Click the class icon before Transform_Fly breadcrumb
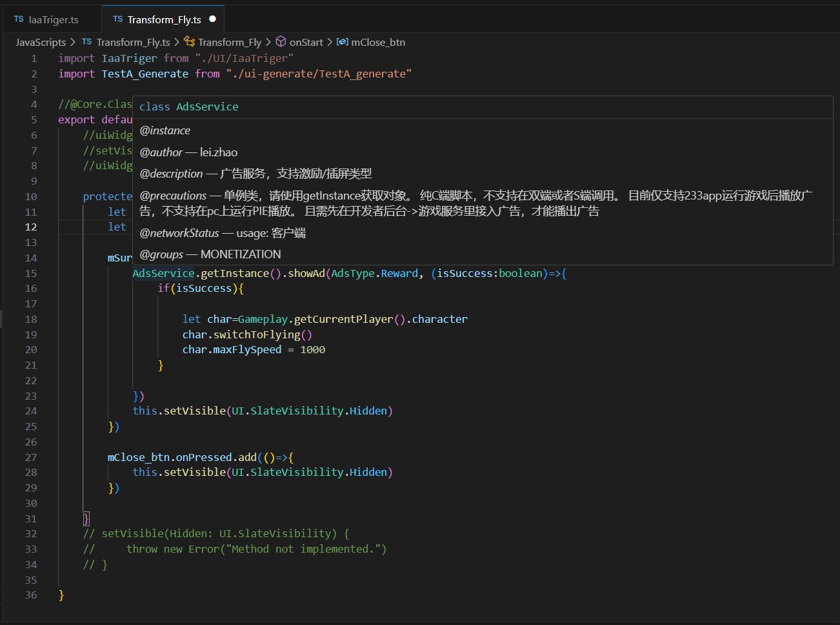 (x=189, y=42)
